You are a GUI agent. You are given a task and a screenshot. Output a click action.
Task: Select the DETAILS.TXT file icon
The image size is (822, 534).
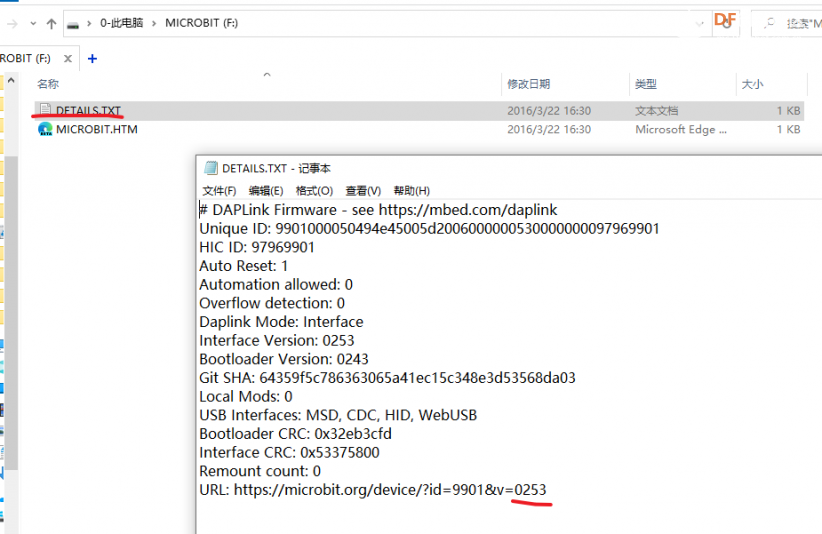point(46,110)
